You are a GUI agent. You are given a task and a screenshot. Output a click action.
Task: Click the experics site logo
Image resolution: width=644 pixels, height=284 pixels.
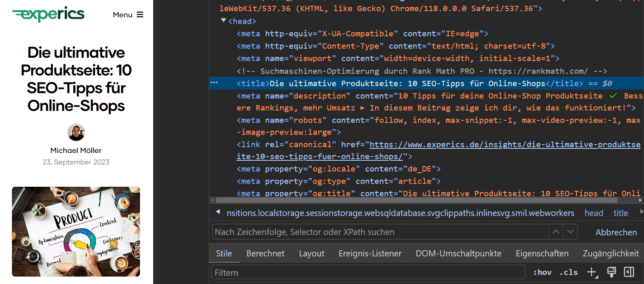[48, 14]
